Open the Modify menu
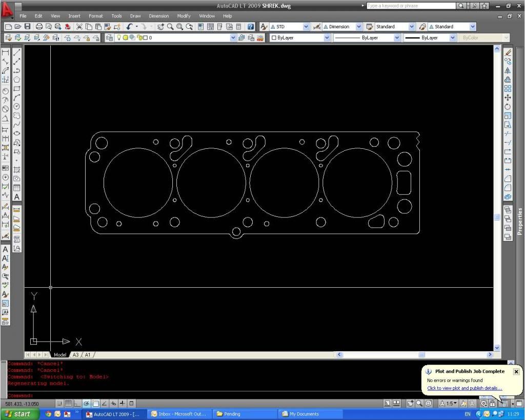The image size is (525, 420). (x=184, y=16)
